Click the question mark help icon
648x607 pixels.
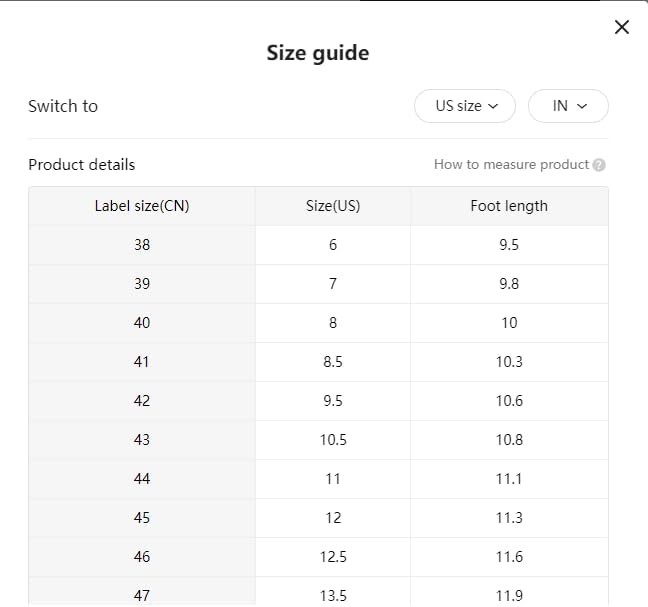(599, 165)
